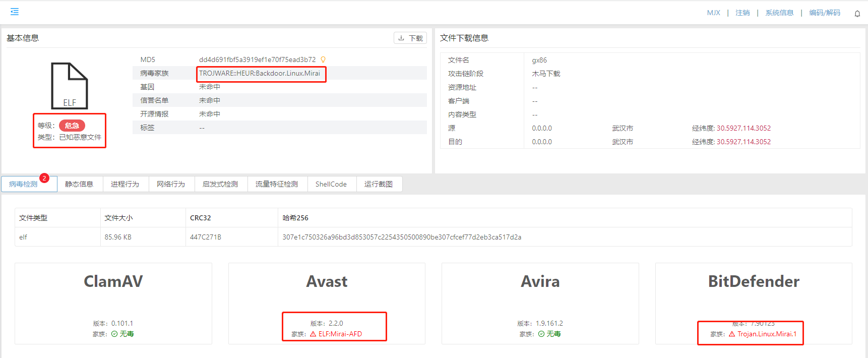The image size is (868, 358).
Task: Click the file name gx86
Action: pos(539,60)
